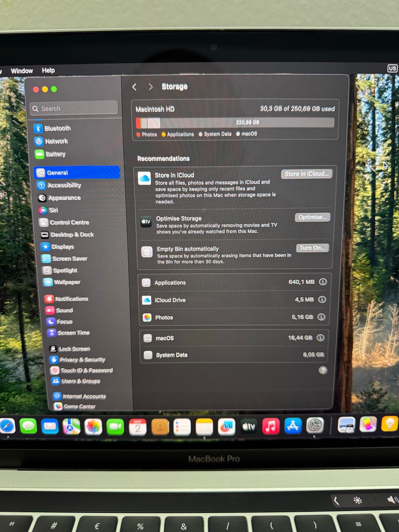
Task: Click the Macintosh HD storage bar
Action: tap(235, 123)
